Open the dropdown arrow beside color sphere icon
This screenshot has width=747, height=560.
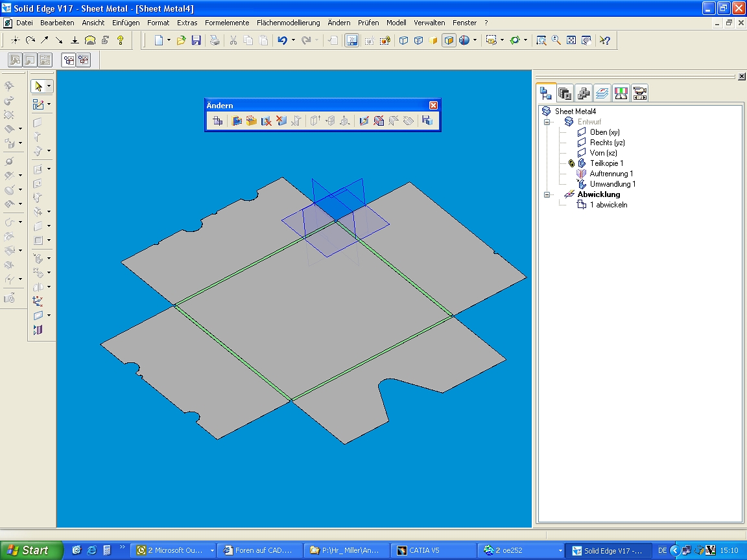pyautogui.click(x=475, y=40)
